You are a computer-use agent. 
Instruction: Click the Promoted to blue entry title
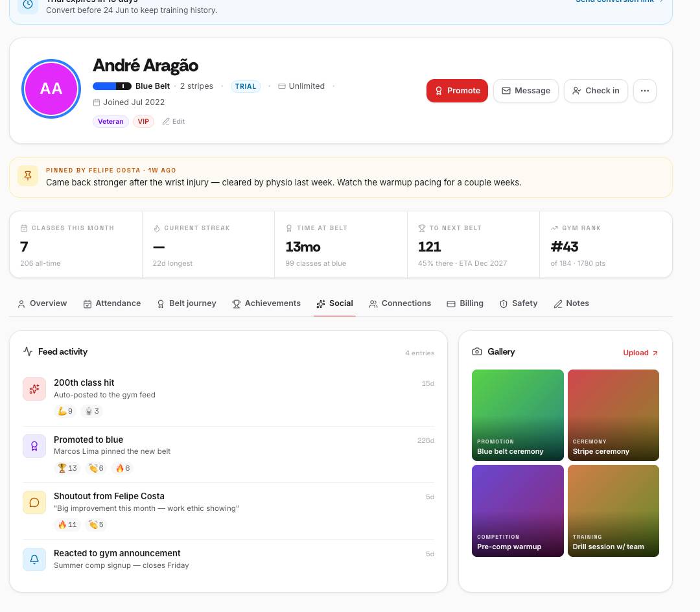[88, 440]
